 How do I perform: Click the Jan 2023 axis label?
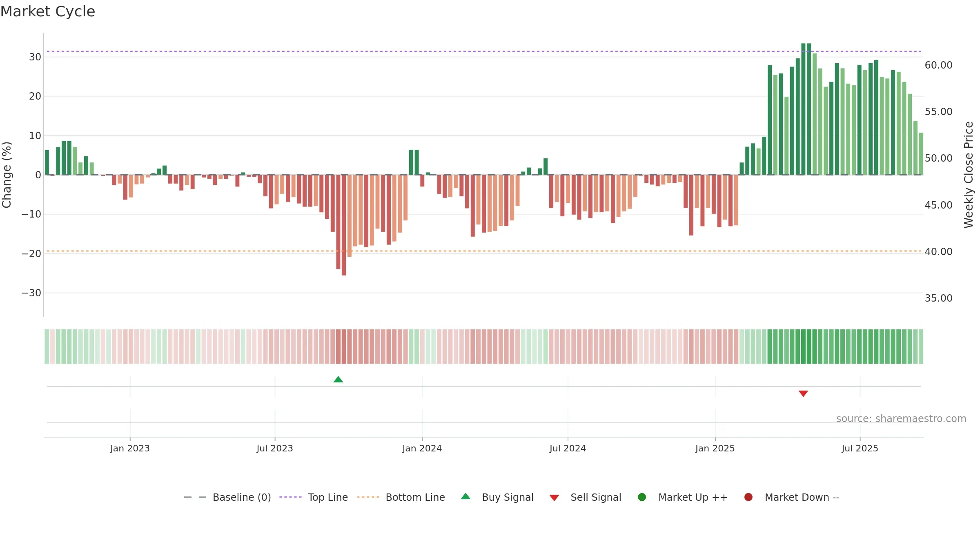pyautogui.click(x=130, y=448)
